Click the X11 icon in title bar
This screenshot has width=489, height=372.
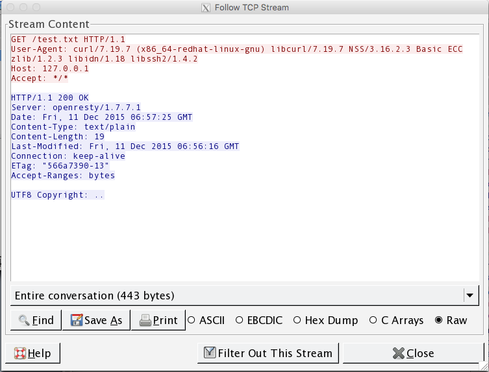(206, 8)
